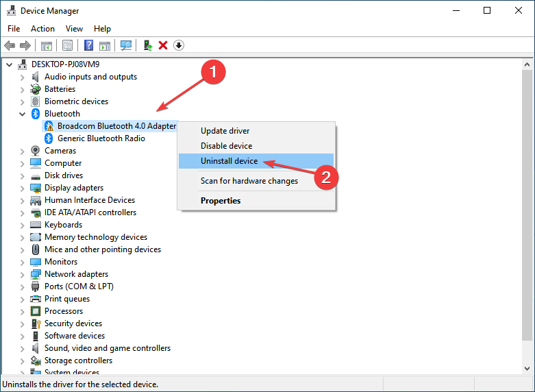Expand Audio inputs and outputs chevron
Viewport: 535px width, 392px height.
[x=22, y=77]
